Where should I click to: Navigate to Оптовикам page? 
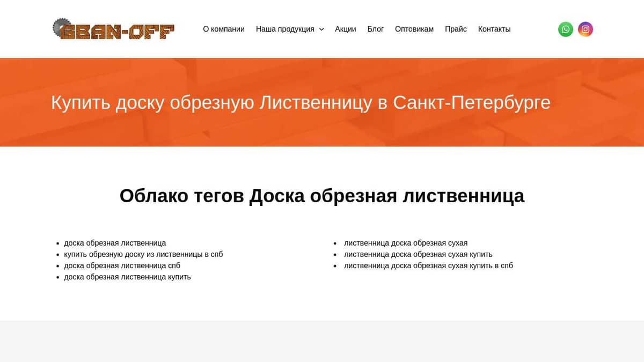pos(414,29)
